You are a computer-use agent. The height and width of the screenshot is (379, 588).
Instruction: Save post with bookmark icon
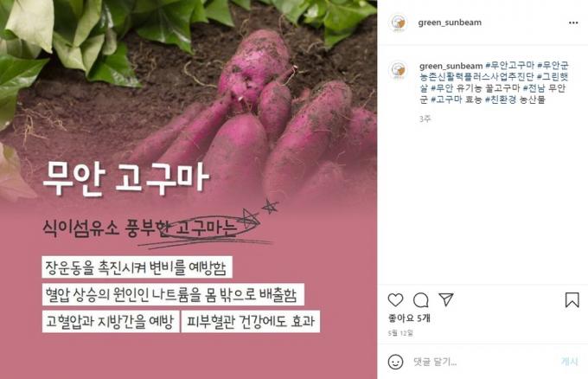tap(572, 300)
